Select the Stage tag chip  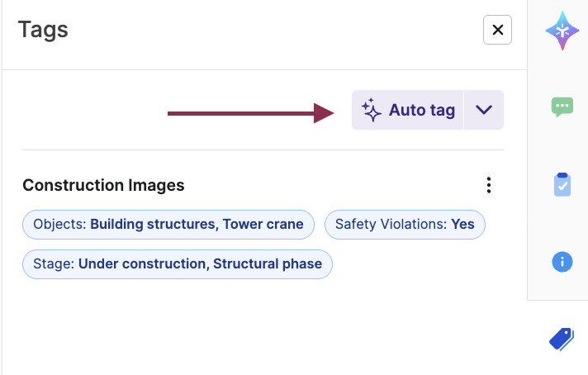[178, 264]
